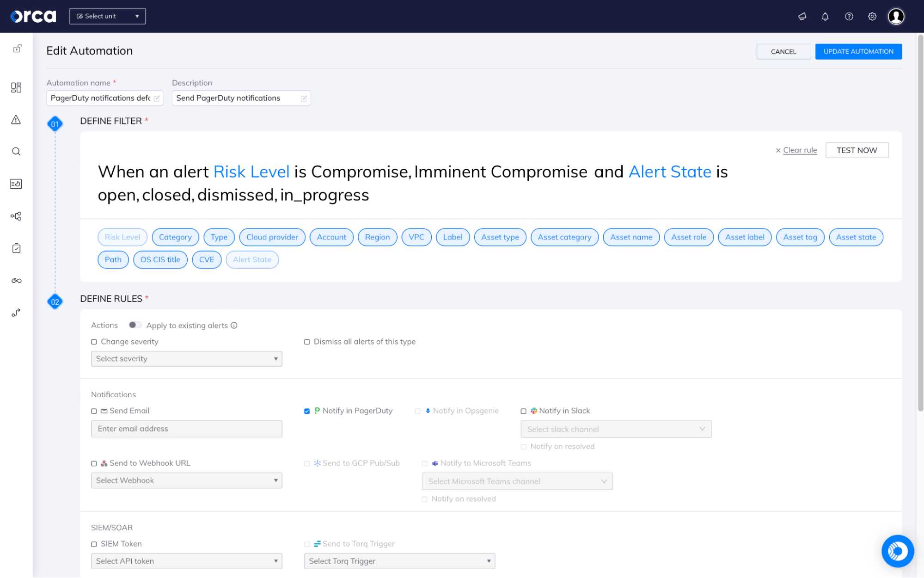The height and width of the screenshot is (578, 924).
Task: Open the compliance checklist sidebar icon
Action: coord(16,248)
